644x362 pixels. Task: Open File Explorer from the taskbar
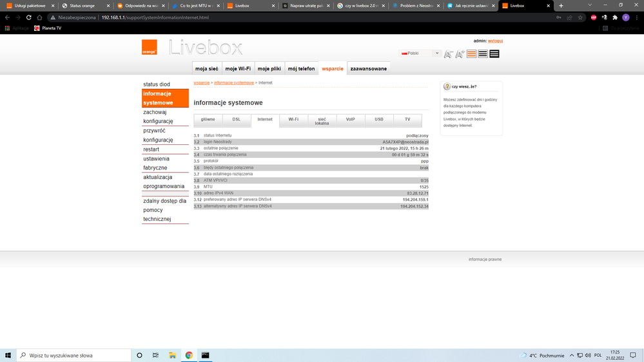tap(172, 355)
